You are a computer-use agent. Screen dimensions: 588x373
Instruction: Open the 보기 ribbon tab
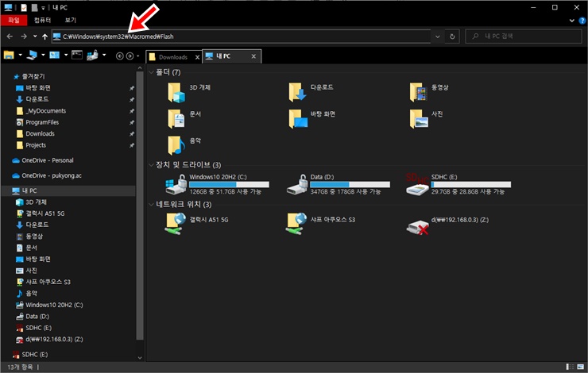[70, 20]
